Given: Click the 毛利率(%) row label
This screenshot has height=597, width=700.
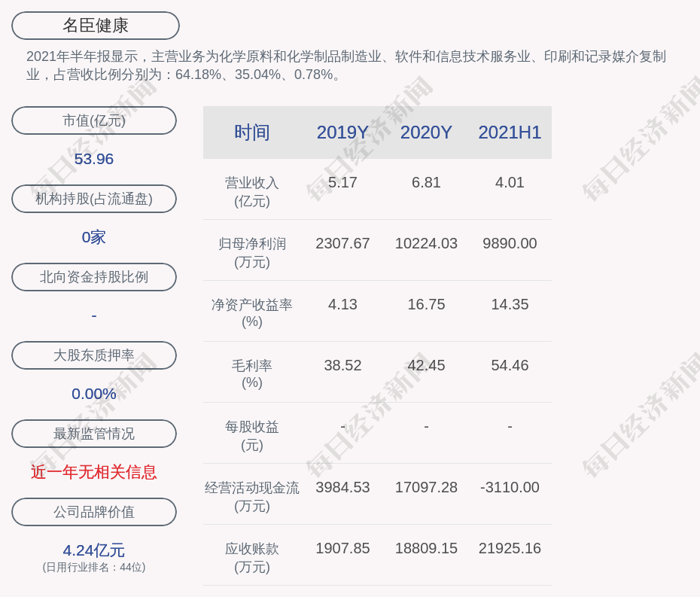Looking at the screenshot, I should [x=252, y=374].
